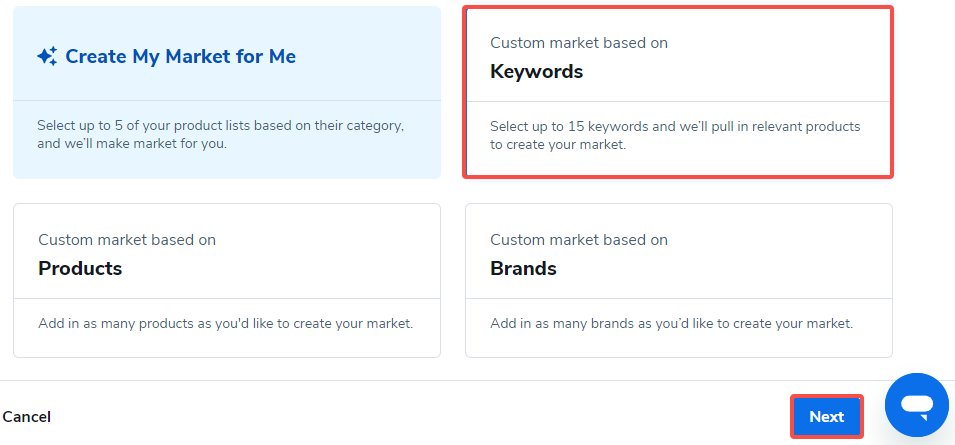This screenshot has width=955, height=445.
Task: Select the Create My Market for Me card
Action: 227,93
